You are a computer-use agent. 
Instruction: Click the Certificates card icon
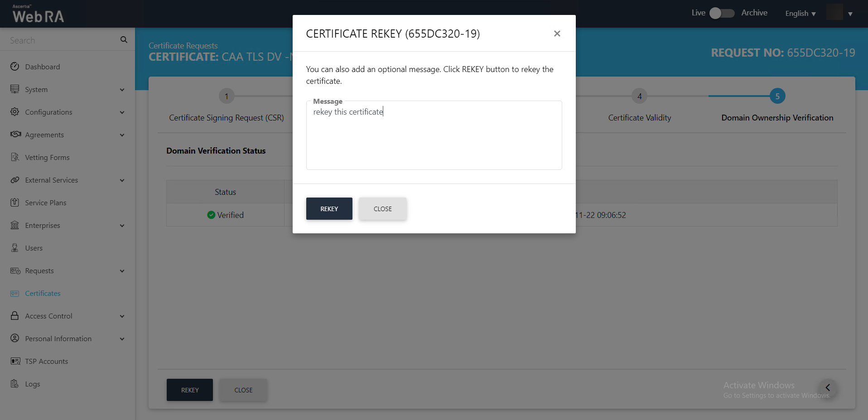pyautogui.click(x=15, y=293)
